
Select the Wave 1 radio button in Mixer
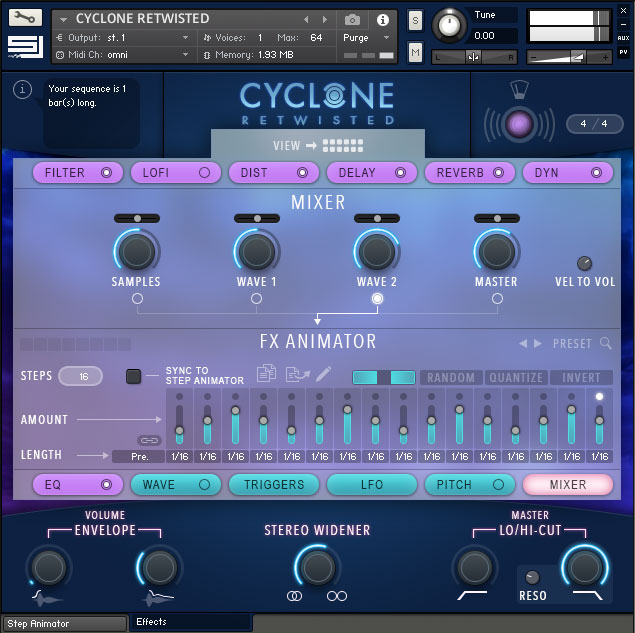(257, 298)
